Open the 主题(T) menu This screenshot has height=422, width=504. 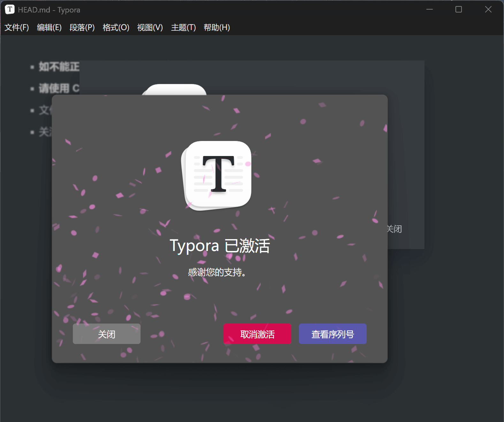click(x=183, y=27)
